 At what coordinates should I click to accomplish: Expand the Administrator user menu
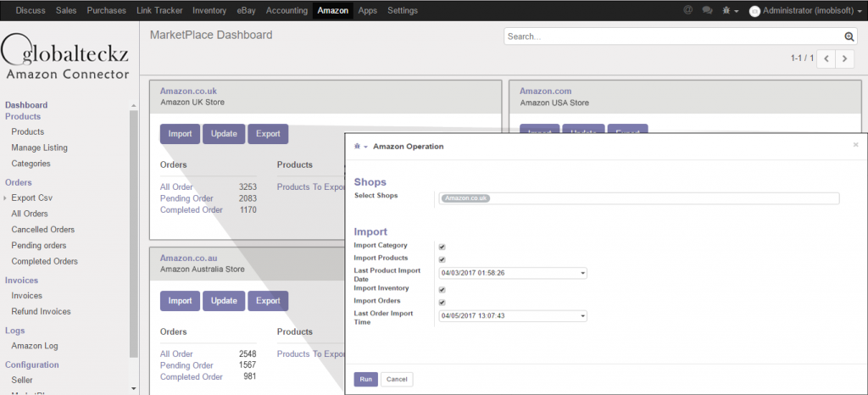pos(805,10)
